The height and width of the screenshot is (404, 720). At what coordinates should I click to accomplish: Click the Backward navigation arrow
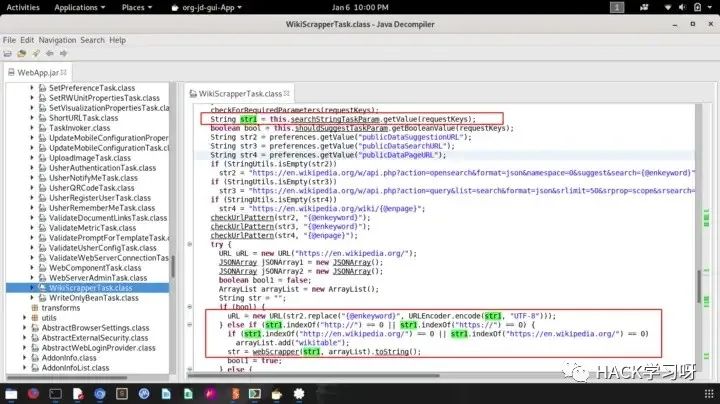pyautogui.click(x=50, y=53)
